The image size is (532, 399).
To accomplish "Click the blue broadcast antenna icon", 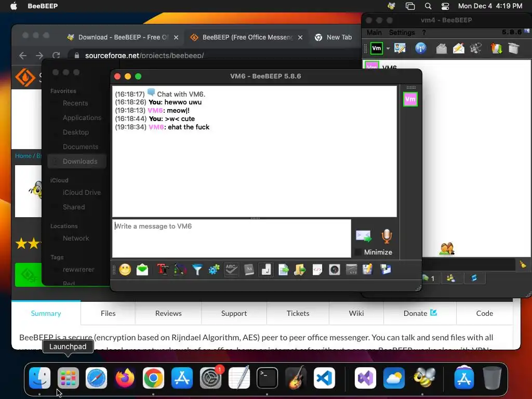I will (x=421, y=48).
